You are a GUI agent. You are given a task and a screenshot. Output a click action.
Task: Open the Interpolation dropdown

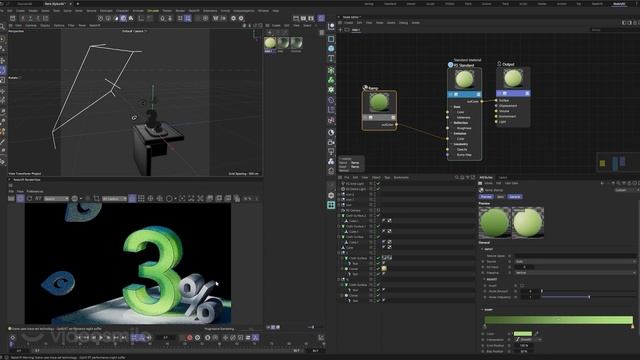coord(528,339)
